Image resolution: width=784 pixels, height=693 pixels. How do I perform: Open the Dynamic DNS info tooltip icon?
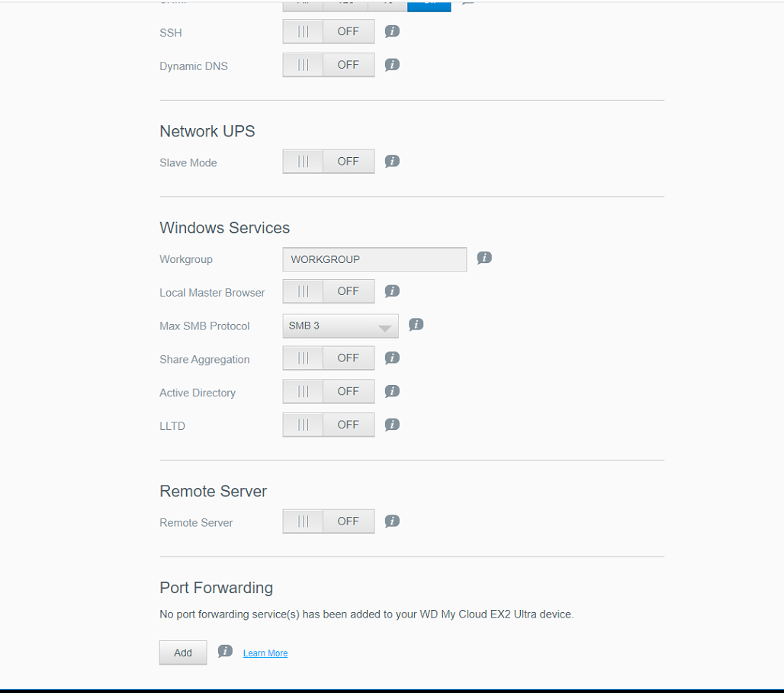[x=392, y=65]
